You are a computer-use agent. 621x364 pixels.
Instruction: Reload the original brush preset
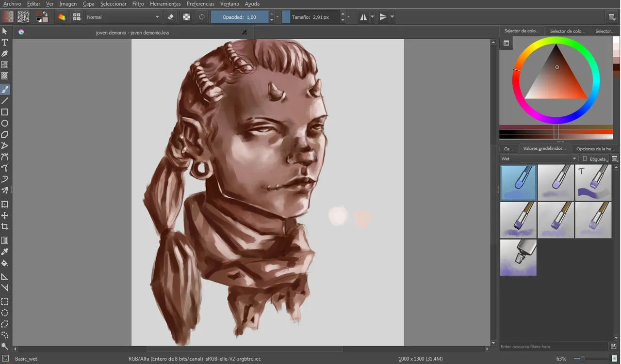pos(201,17)
